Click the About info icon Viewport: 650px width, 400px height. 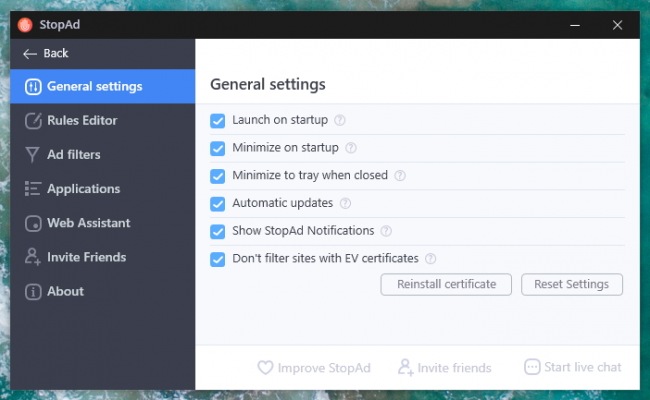pyautogui.click(x=33, y=292)
